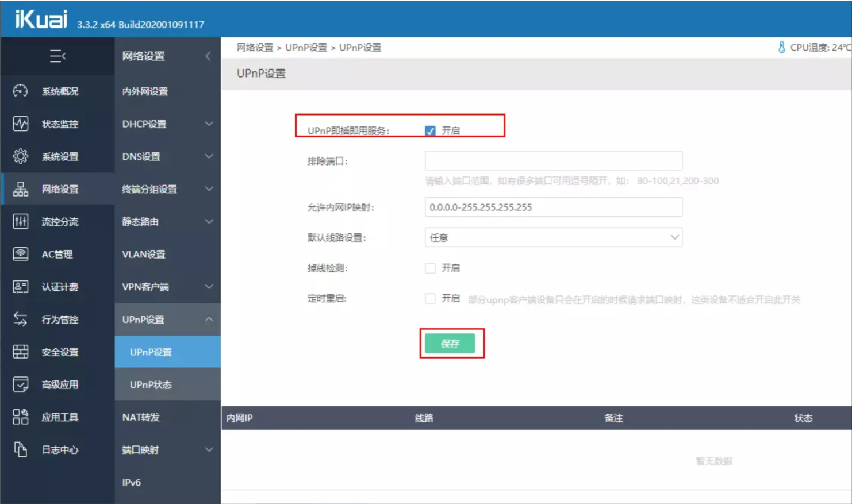The height and width of the screenshot is (504, 852).
Task: Click the AC管理 wifi icon
Action: click(21, 254)
